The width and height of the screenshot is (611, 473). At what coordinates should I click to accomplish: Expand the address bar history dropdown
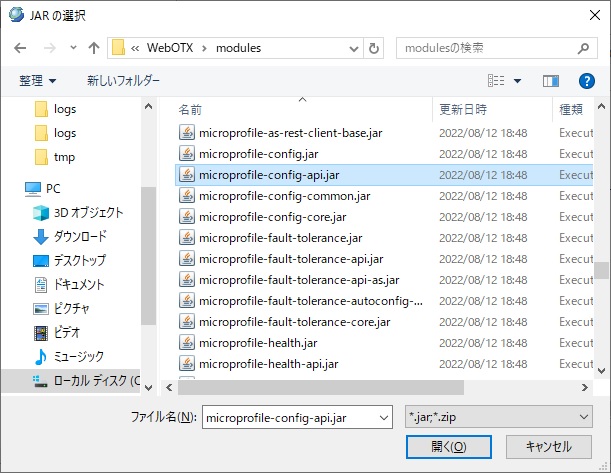[351, 48]
